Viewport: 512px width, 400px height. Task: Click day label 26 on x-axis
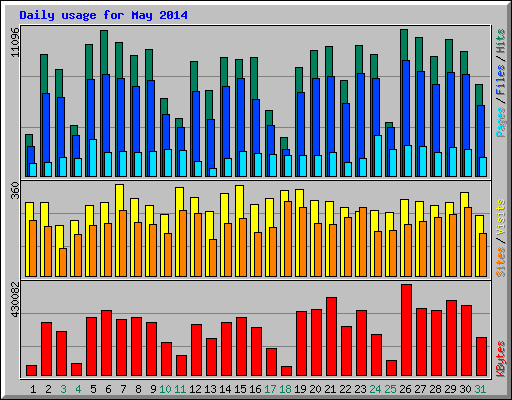pyautogui.click(x=405, y=389)
